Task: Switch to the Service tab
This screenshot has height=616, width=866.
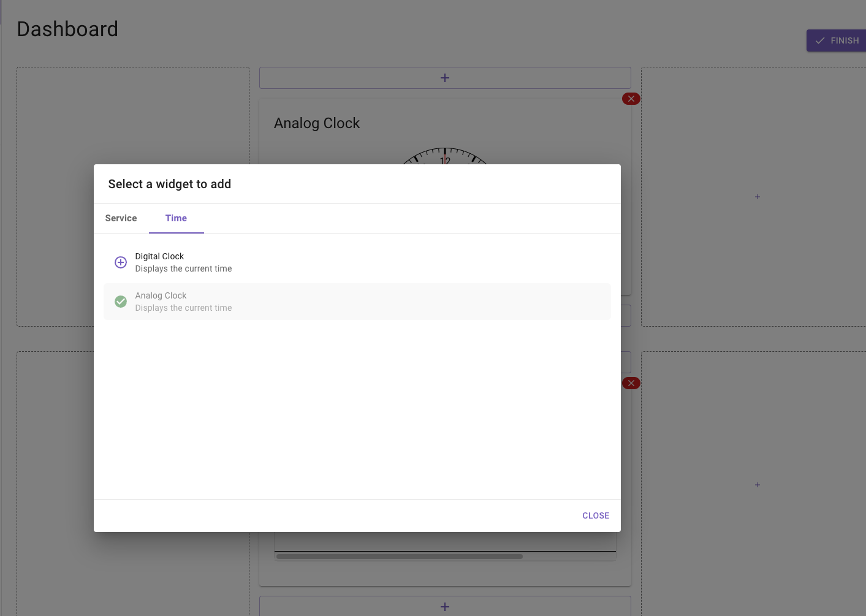Action: (x=121, y=218)
